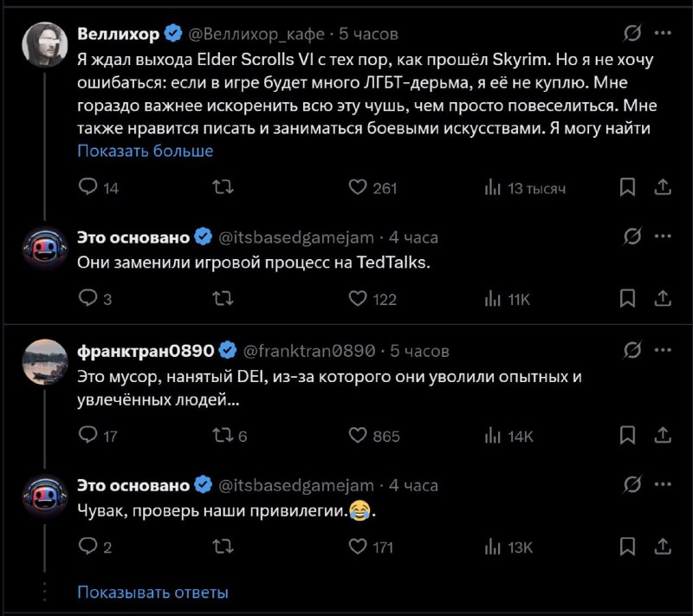Like the TedTalks reply with 122 likes

pos(358,298)
